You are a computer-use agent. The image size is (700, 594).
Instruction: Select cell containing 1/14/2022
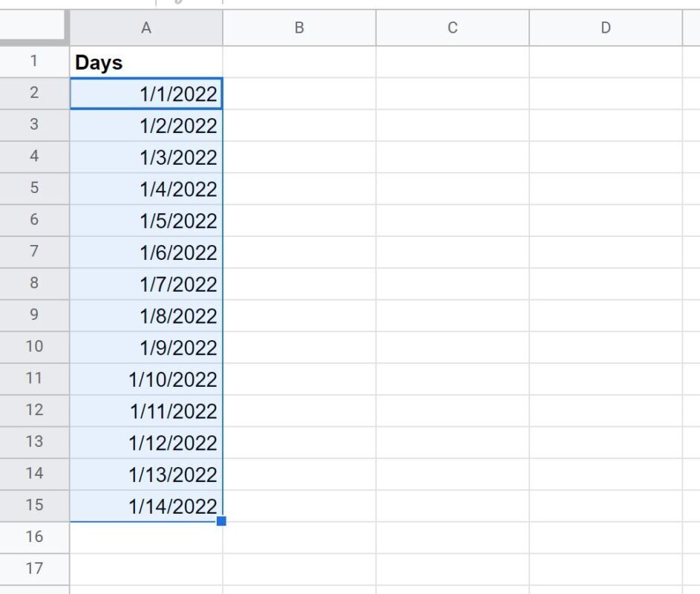pyautogui.click(x=146, y=506)
